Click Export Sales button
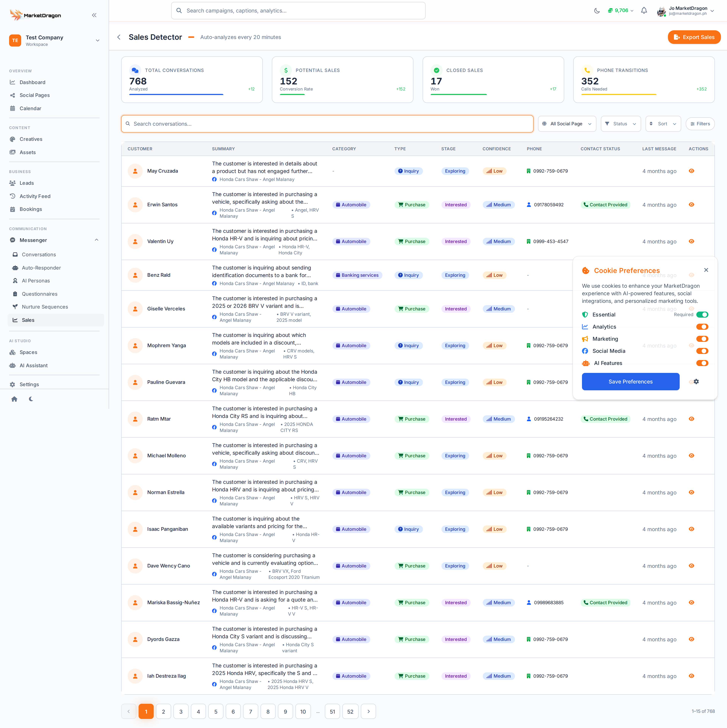The image size is (727, 728). tap(694, 37)
